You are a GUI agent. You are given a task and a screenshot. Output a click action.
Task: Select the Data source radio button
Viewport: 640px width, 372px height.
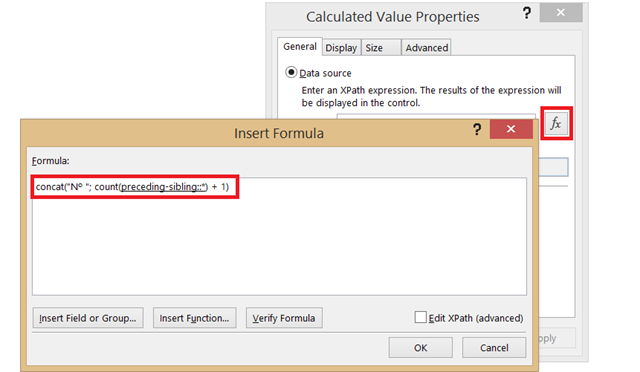point(291,72)
